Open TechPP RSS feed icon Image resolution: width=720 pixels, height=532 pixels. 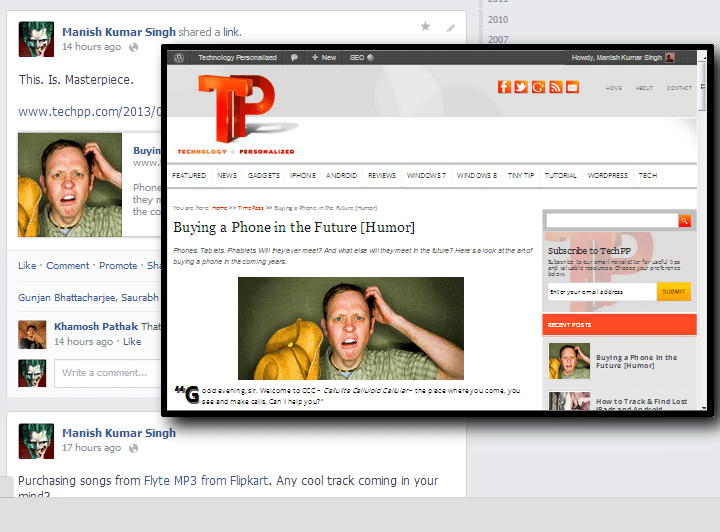(x=556, y=87)
